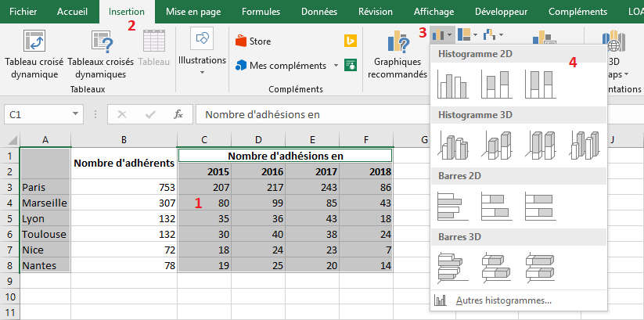This screenshot has height=320, width=644.
Task: Choose 3D clustered column histogram
Action: (452, 146)
